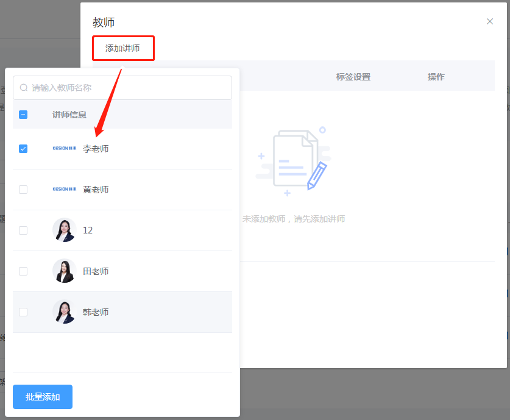Click the KESION logo beside 李老师
The height and width of the screenshot is (420, 510).
pyautogui.click(x=64, y=148)
